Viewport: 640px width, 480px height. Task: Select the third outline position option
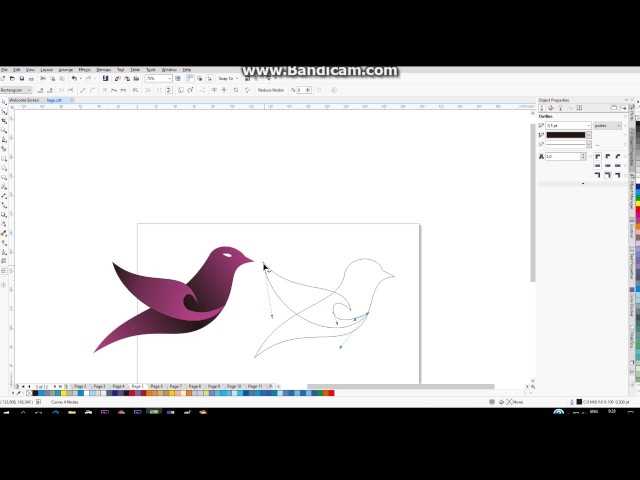click(x=618, y=175)
